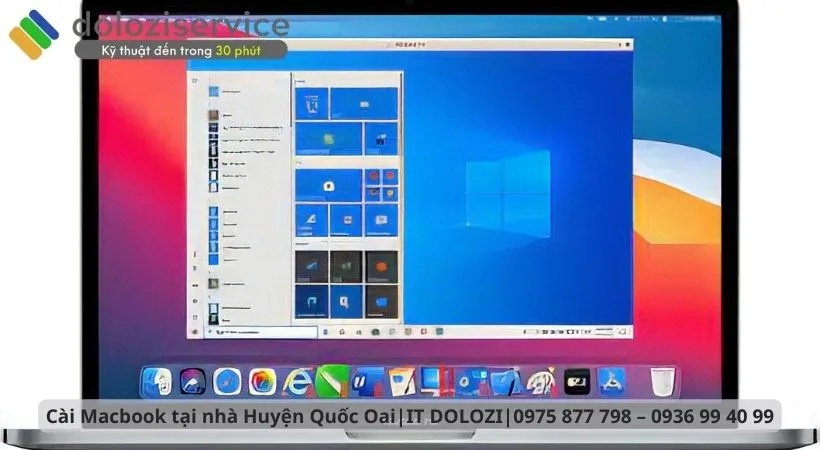Open the dark tile with the orange icon
This screenshot has height=450, width=820.
pyautogui.click(x=381, y=266)
